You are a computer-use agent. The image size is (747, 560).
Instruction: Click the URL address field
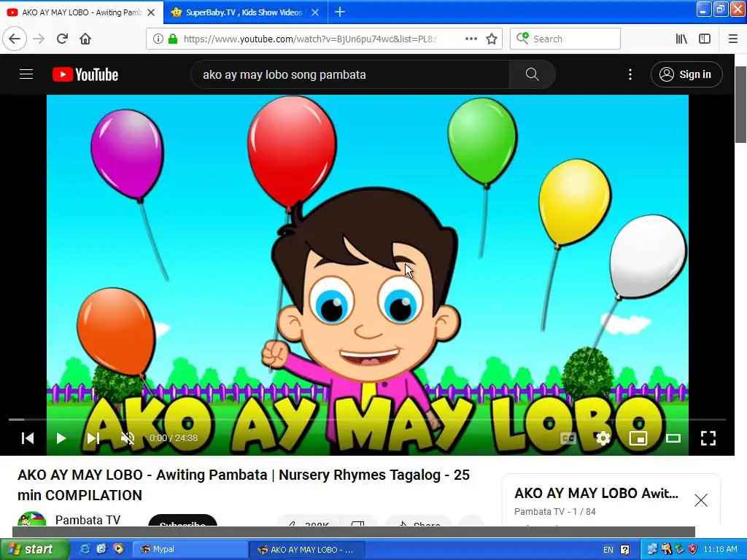coord(309,39)
